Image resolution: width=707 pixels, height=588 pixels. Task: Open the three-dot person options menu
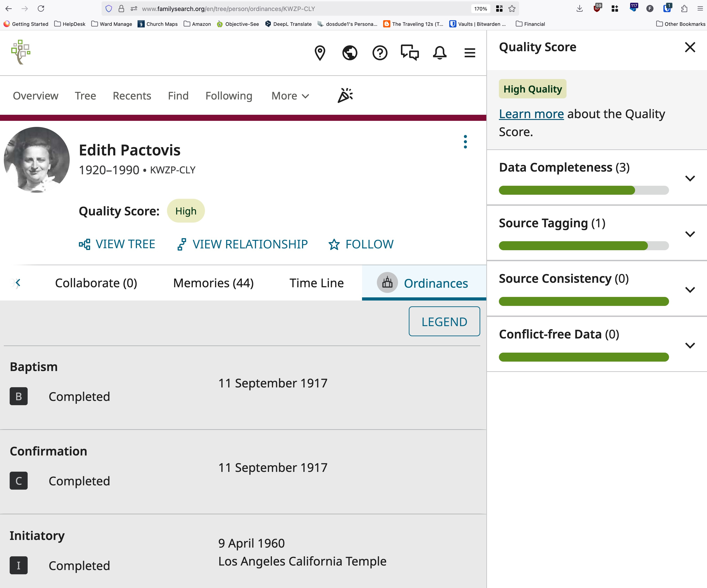point(465,142)
